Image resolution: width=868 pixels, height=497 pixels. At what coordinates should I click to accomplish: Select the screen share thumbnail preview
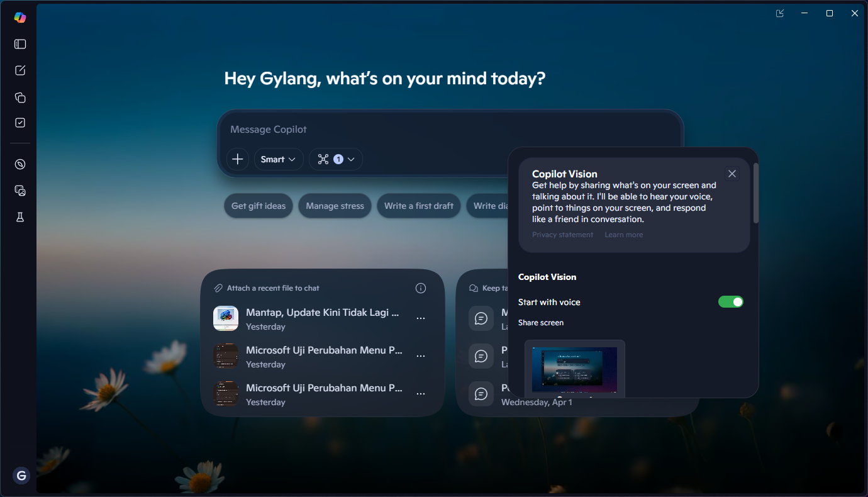574,369
